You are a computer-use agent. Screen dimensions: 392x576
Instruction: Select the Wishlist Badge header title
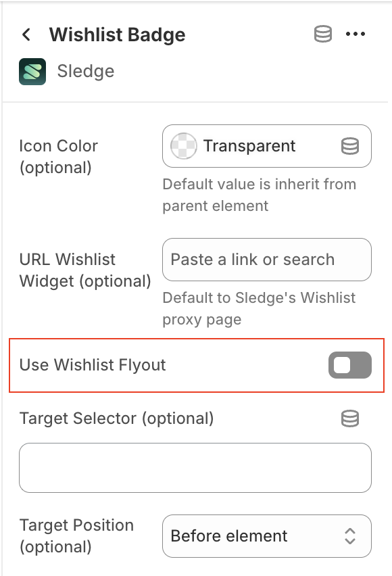point(116,34)
